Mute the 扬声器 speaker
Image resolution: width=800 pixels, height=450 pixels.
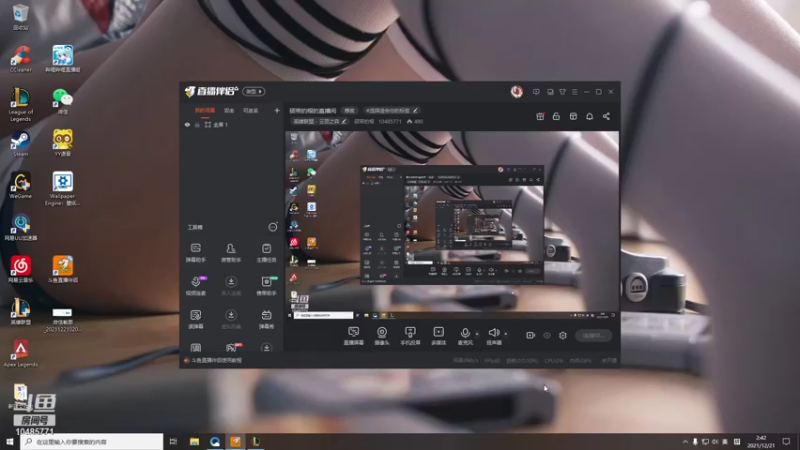tap(493, 336)
